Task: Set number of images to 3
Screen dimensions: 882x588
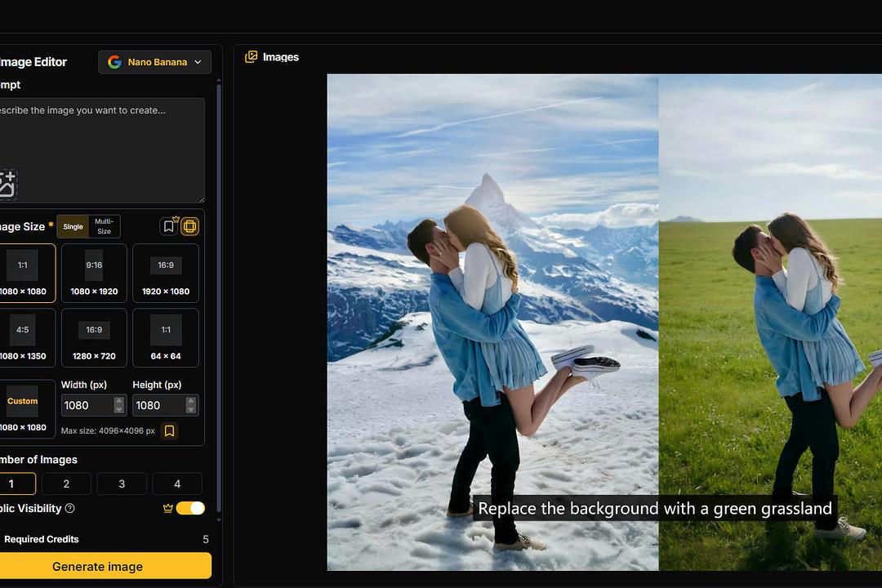Action: click(122, 483)
